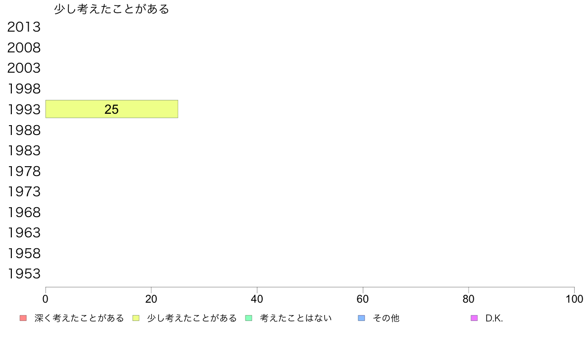588x364 pixels.
Task: Click the blue その他 legend swatch
Action: (x=361, y=318)
